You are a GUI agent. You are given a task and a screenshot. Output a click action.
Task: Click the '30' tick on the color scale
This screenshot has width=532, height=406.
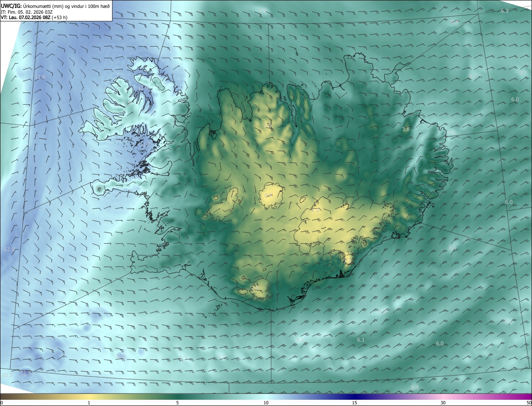coord(443,403)
